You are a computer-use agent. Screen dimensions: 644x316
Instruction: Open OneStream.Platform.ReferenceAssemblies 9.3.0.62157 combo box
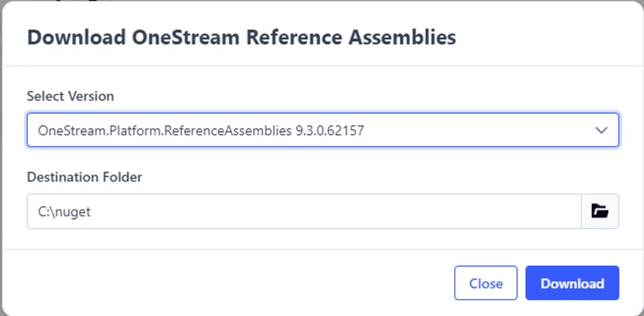323,130
